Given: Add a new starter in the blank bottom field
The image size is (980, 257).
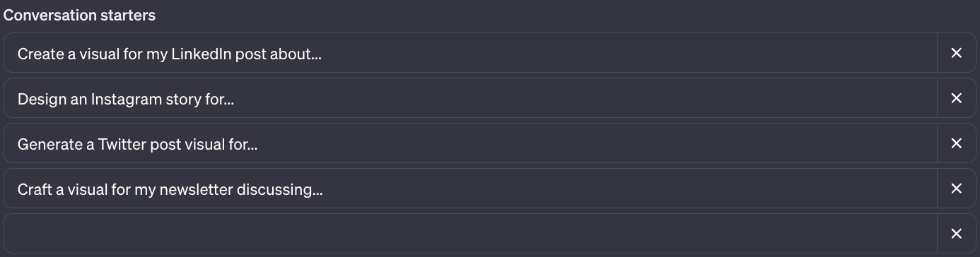Looking at the screenshot, I should [471, 234].
